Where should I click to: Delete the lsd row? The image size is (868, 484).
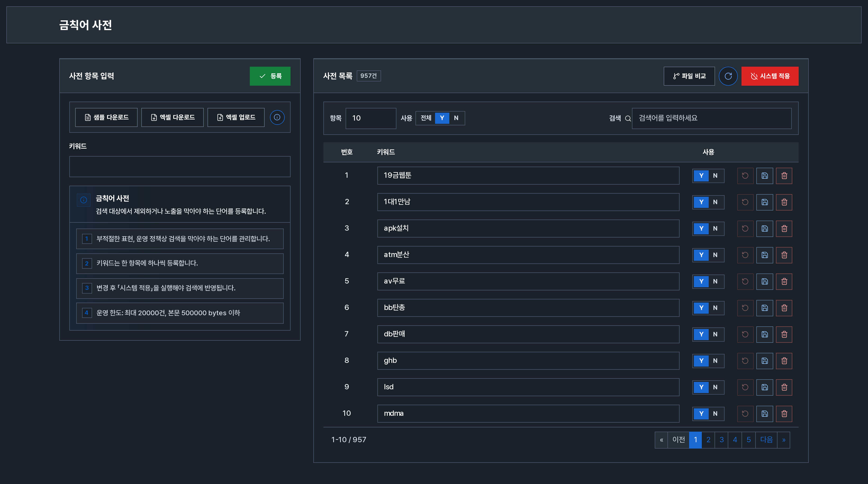coord(784,387)
